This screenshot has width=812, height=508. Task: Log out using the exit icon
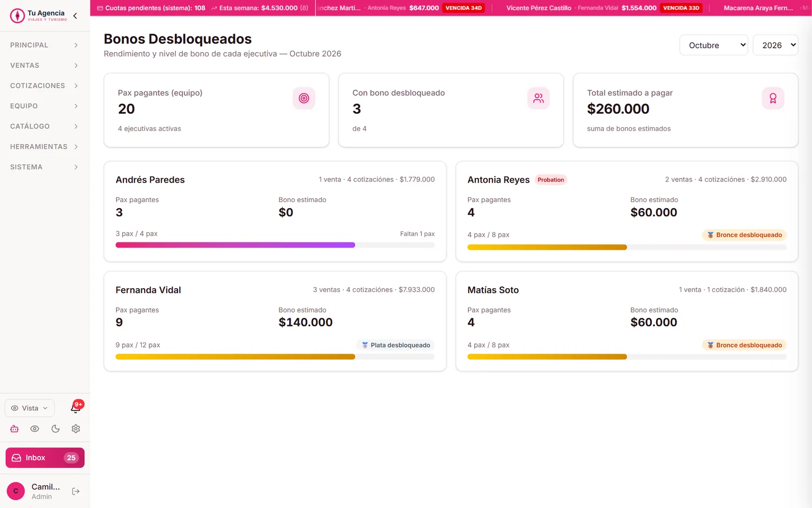[x=76, y=491]
